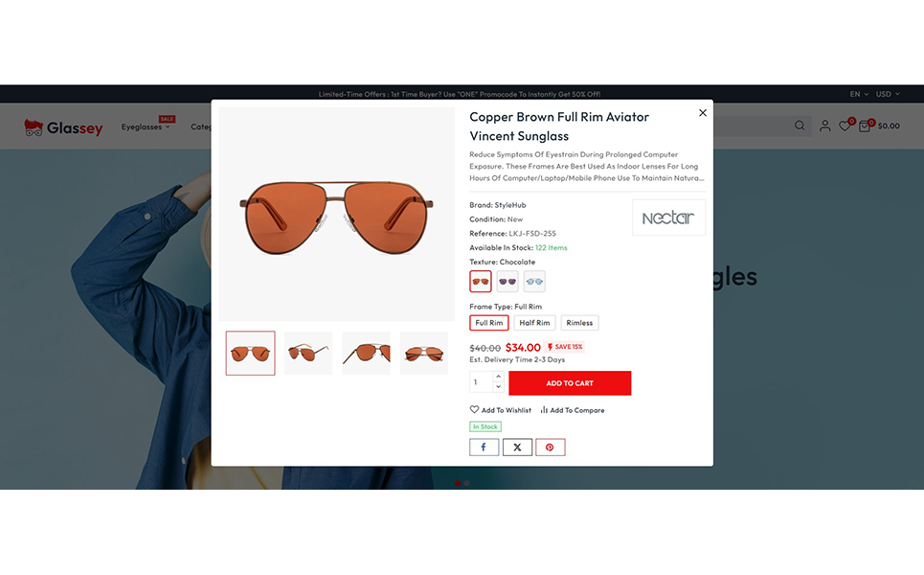This screenshot has height=575, width=924.
Task: Share product on X
Action: [x=517, y=447]
